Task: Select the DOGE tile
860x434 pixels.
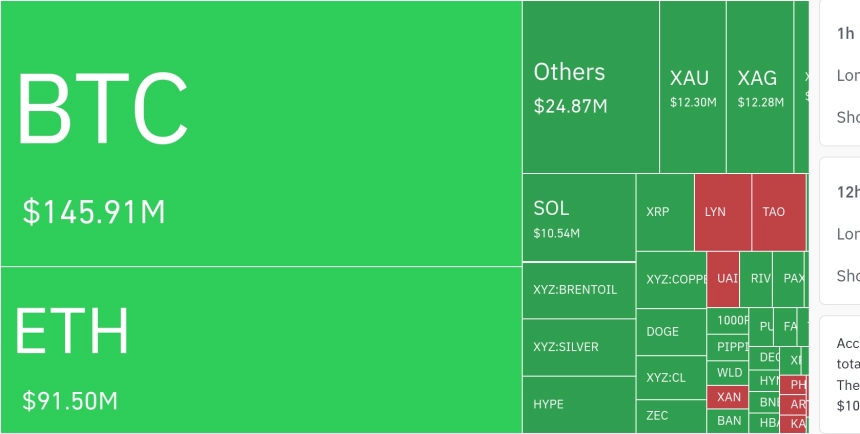Action: [670, 332]
